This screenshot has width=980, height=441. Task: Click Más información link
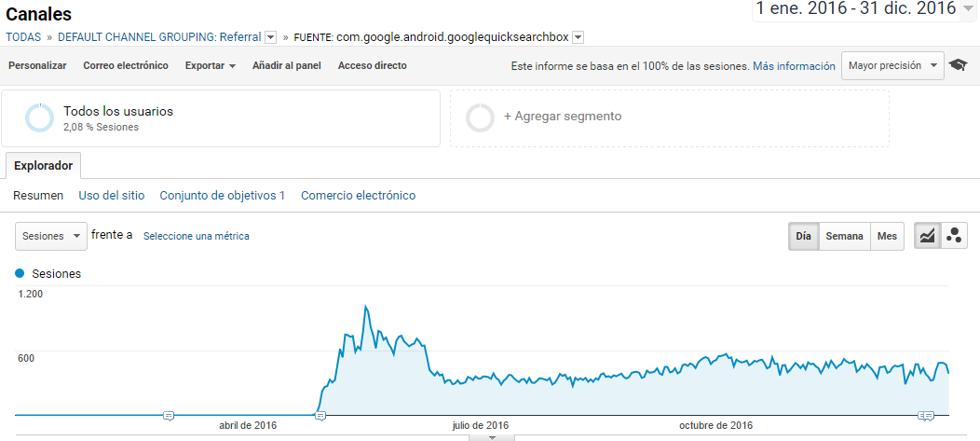(x=794, y=66)
